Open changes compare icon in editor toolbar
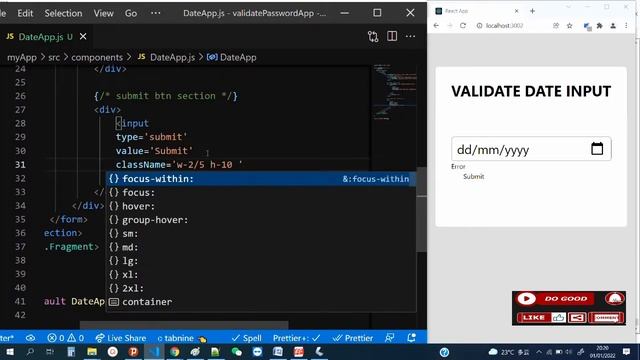 click(x=373, y=37)
